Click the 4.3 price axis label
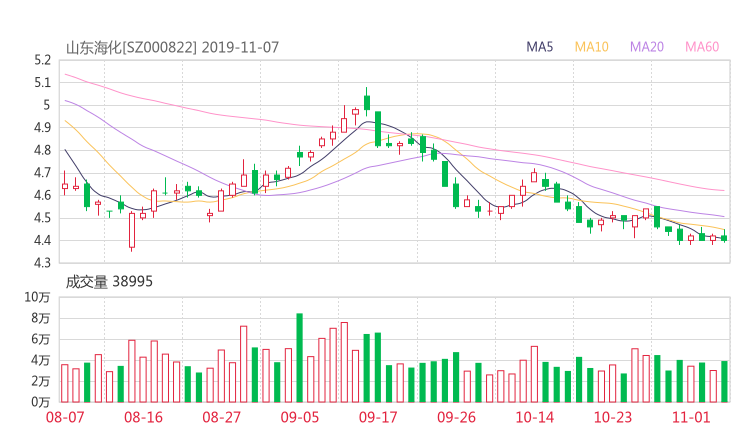Viewport: 740px width, 440px height. [42, 263]
